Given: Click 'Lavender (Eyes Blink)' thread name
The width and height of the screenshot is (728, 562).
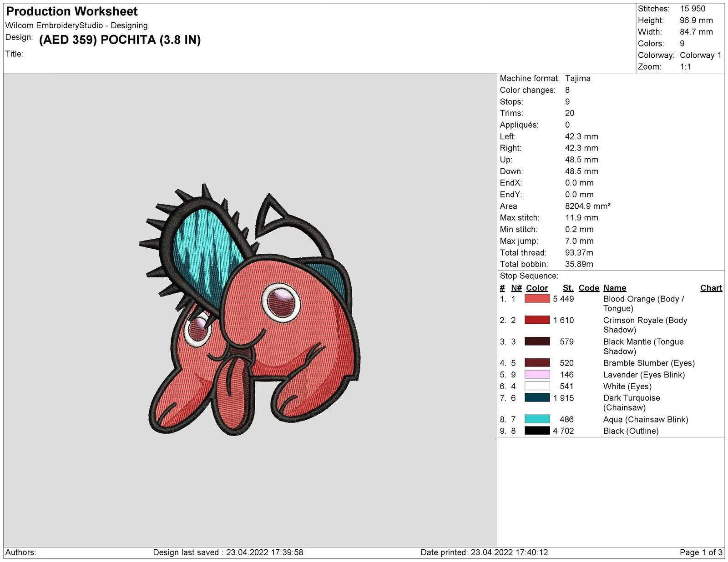Looking at the screenshot, I should 644,375.
